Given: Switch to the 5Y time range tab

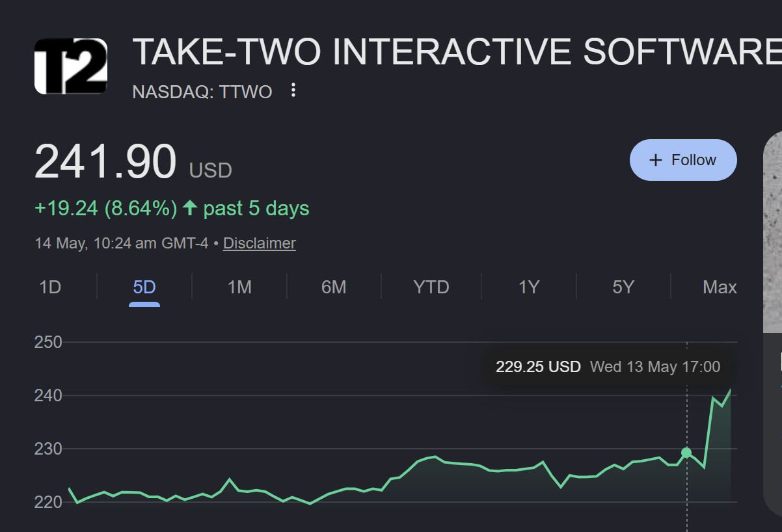Looking at the screenshot, I should click(623, 287).
